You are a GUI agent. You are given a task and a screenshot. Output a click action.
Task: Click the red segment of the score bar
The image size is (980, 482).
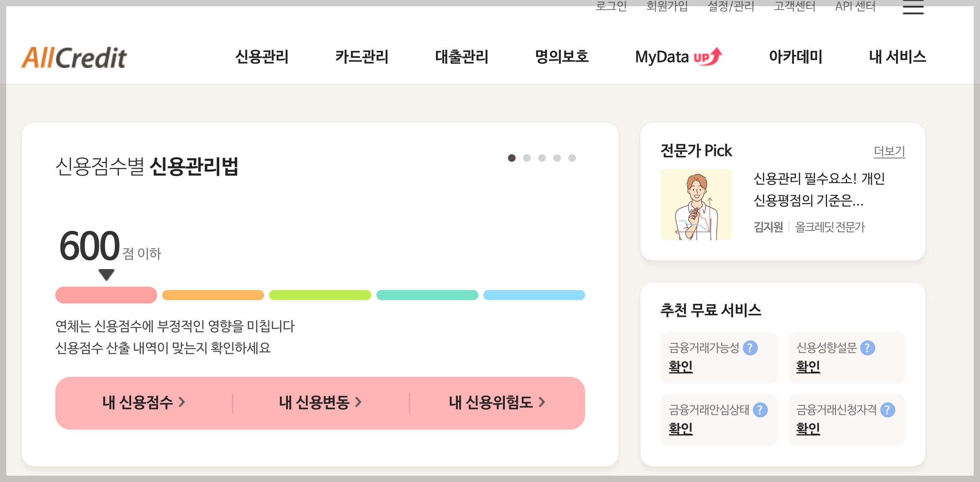click(105, 295)
